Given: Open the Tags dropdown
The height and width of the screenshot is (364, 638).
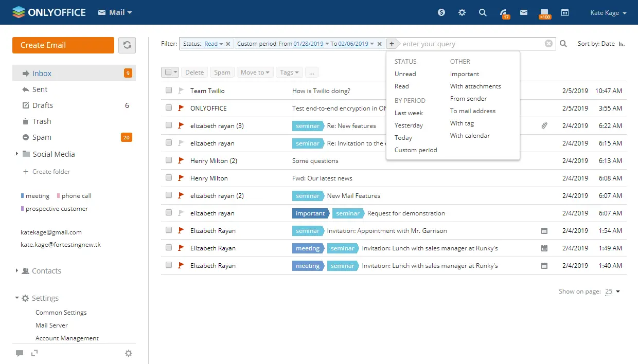Looking at the screenshot, I should tap(289, 72).
